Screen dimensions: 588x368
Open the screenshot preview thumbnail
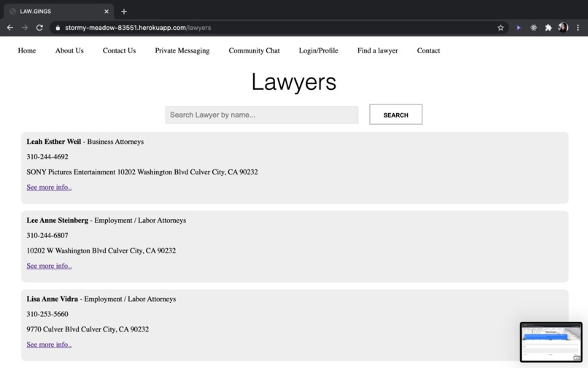(551, 342)
